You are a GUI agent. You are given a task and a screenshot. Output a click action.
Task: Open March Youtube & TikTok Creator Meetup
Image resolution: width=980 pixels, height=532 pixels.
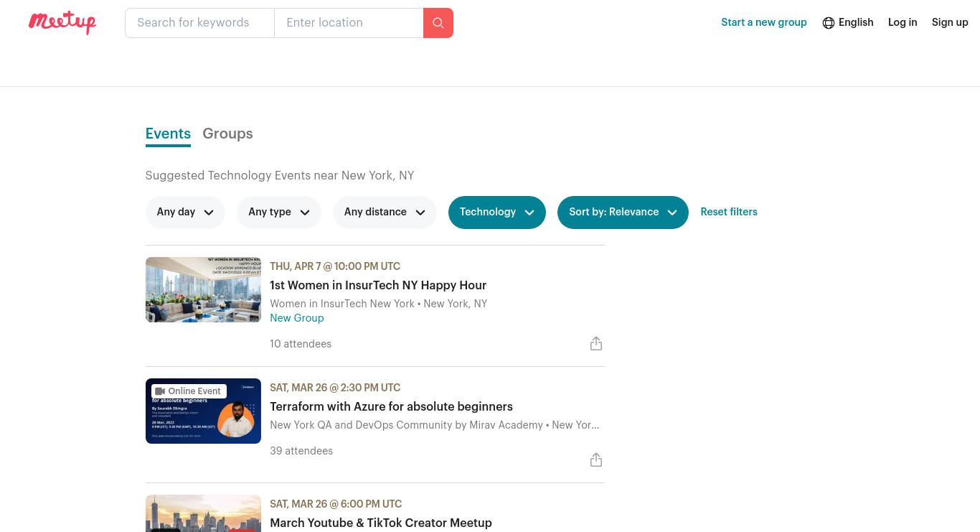pyautogui.click(x=381, y=523)
